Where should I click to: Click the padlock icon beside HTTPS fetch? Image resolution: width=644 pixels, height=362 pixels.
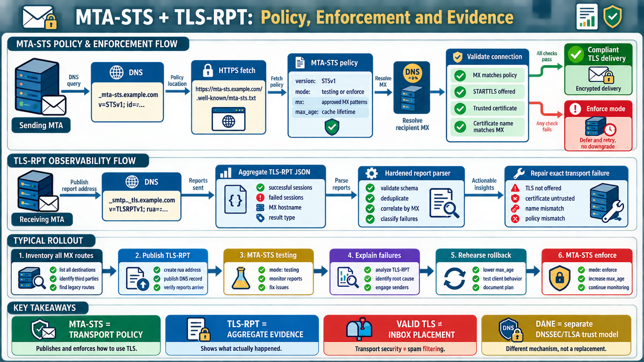[x=208, y=70]
